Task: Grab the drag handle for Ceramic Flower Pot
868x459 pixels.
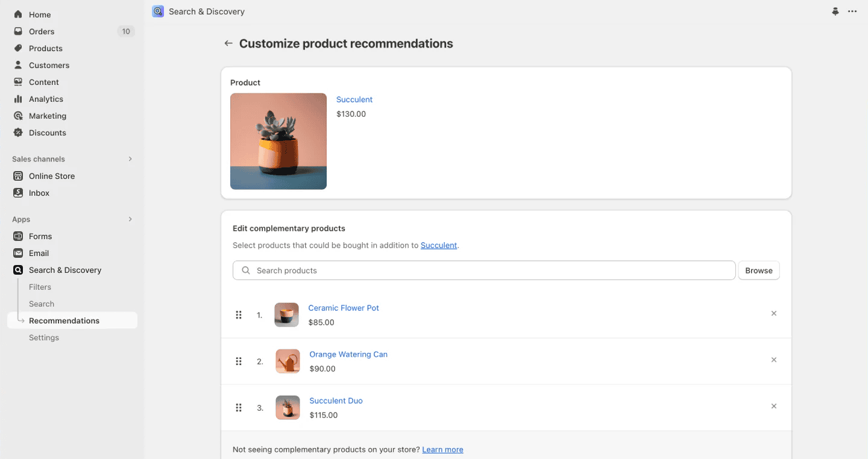Action: (239, 315)
